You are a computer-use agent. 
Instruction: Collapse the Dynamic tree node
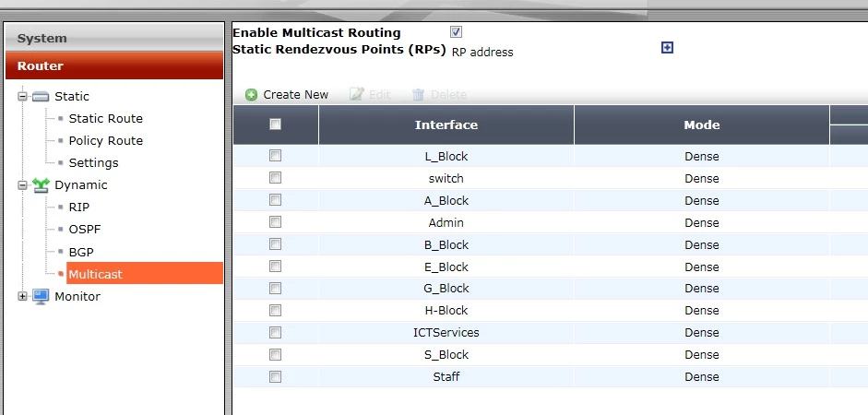coord(23,185)
